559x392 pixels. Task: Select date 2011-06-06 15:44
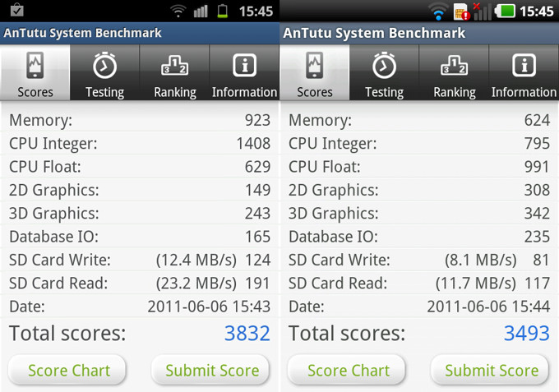tap(488, 307)
